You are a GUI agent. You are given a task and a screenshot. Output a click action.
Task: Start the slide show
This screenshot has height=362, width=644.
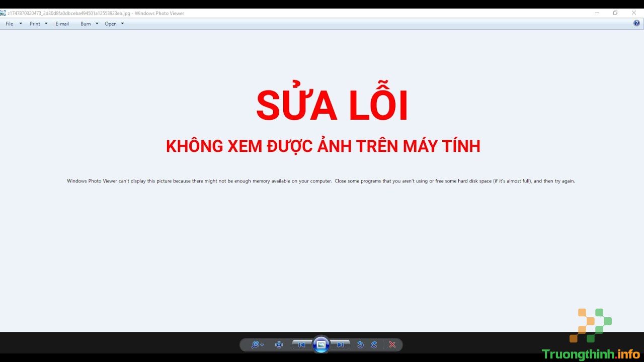(321, 344)
